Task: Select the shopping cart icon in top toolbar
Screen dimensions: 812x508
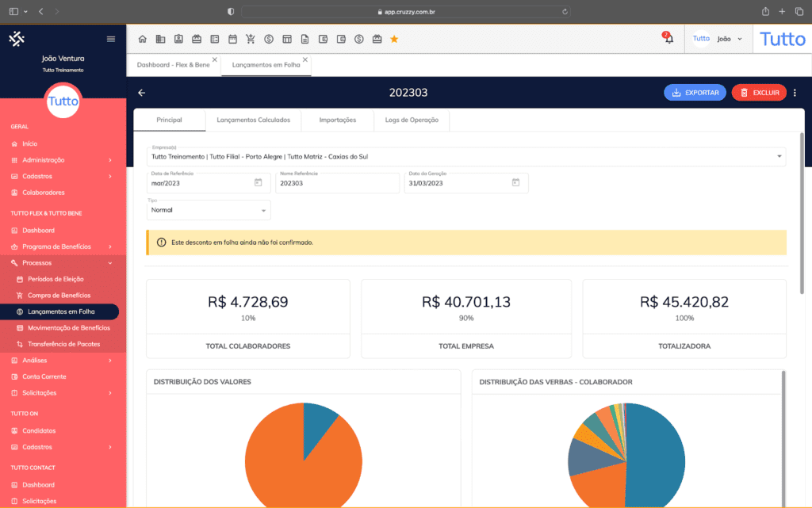Action: click(x=251, y=38)
